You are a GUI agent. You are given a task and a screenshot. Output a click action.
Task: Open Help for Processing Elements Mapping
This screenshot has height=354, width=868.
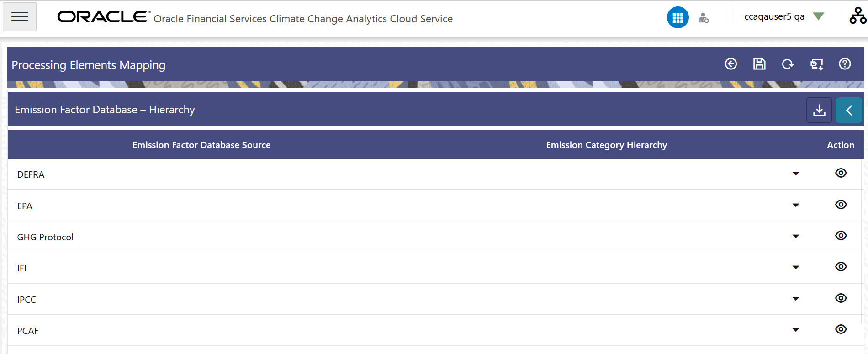(x=845, y=64)
